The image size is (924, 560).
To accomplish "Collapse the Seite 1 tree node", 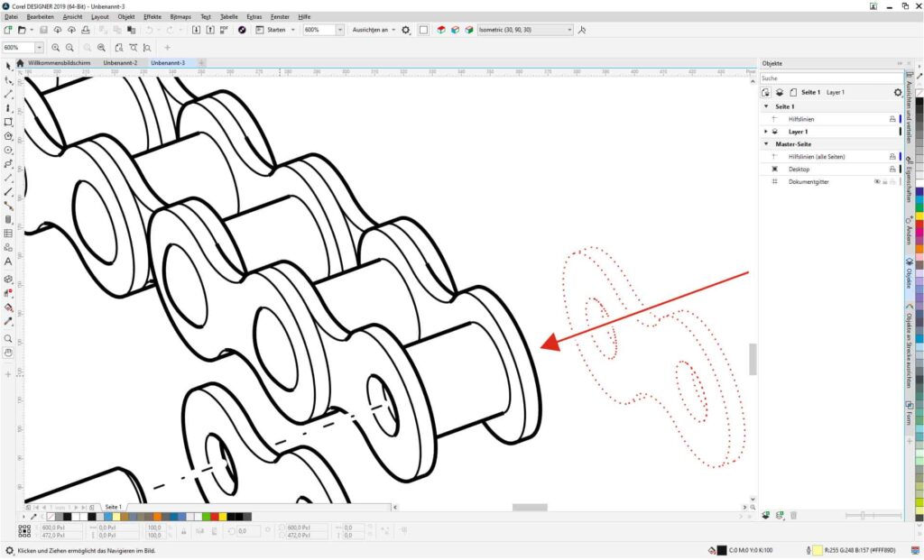I will pos(766,106).
